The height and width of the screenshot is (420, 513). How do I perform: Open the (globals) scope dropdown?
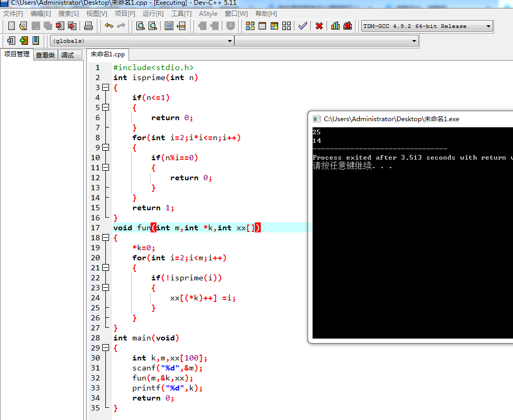pyautogui.click(x=230, y=41)
